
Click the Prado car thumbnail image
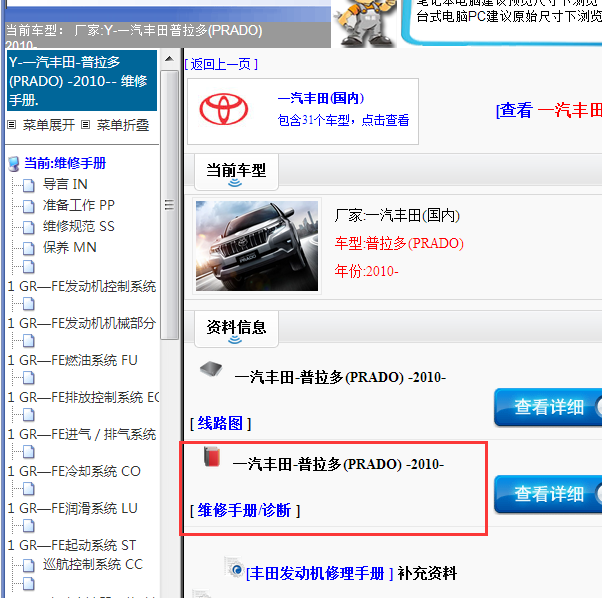(257, 246)
